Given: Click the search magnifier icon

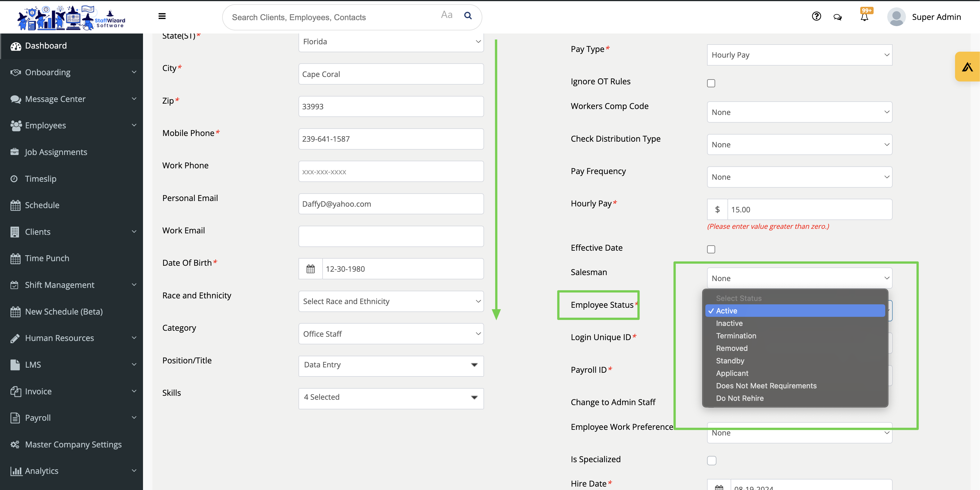Looking at the screenshot, I should click(x=468, y=16).
